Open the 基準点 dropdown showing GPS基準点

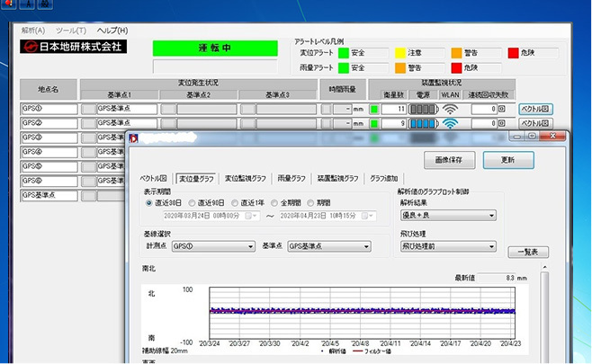point(329,246)
